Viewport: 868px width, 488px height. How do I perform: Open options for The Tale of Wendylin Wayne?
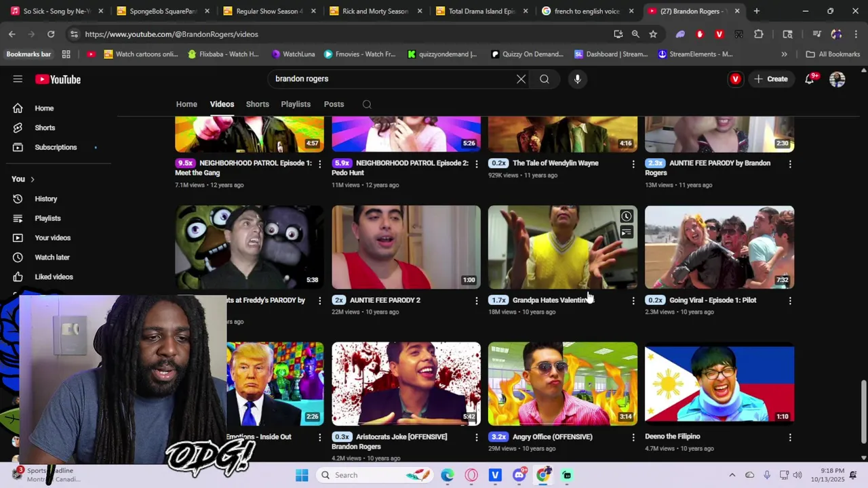633,163
